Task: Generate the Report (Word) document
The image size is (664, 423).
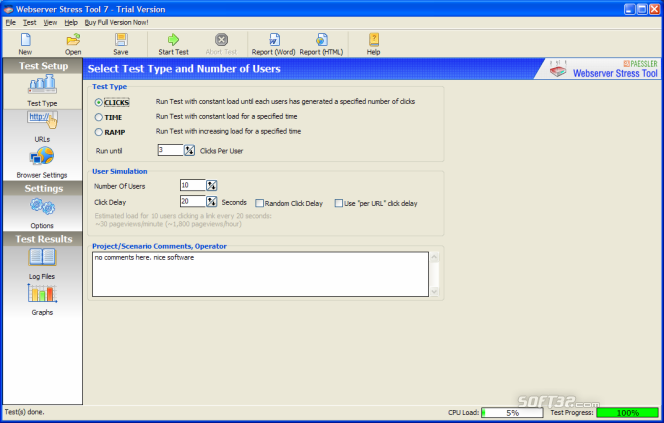Action: click(x=274, y=44)
